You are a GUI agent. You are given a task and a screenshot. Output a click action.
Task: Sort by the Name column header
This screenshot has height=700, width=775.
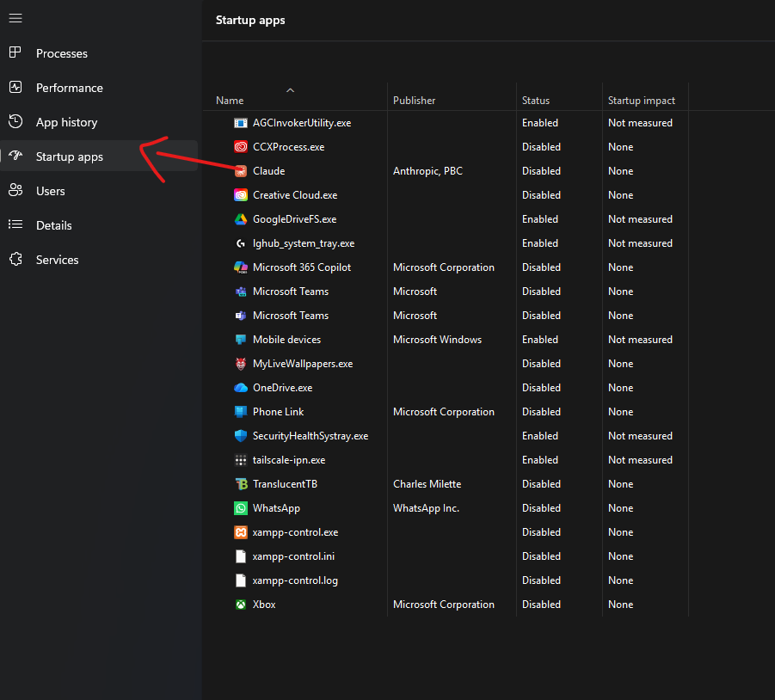tap(230, 101)
